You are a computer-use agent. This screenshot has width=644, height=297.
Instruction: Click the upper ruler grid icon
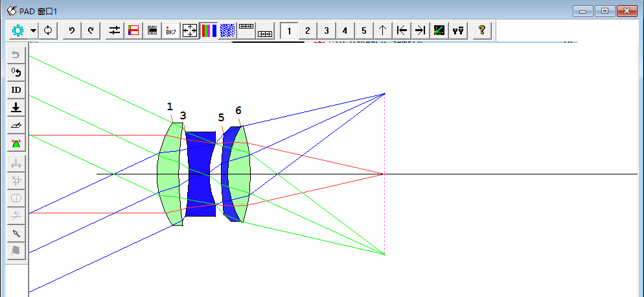click(246, 30)
